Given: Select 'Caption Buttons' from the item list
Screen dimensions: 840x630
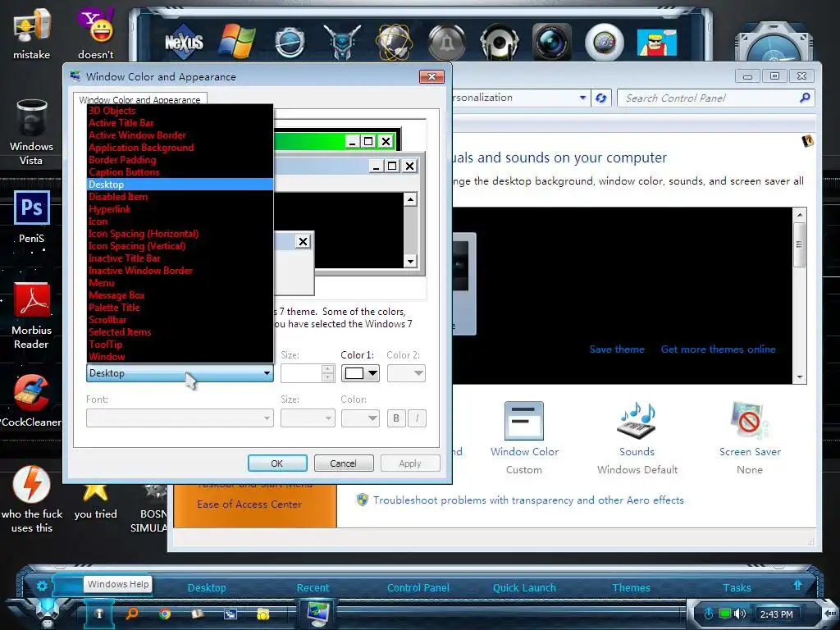Looking at the screenshot, I should pyautogui.click(x=180, y=172).
